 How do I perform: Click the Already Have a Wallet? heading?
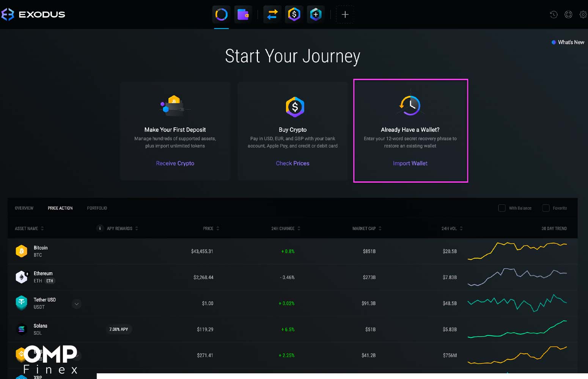click(410, 130)
